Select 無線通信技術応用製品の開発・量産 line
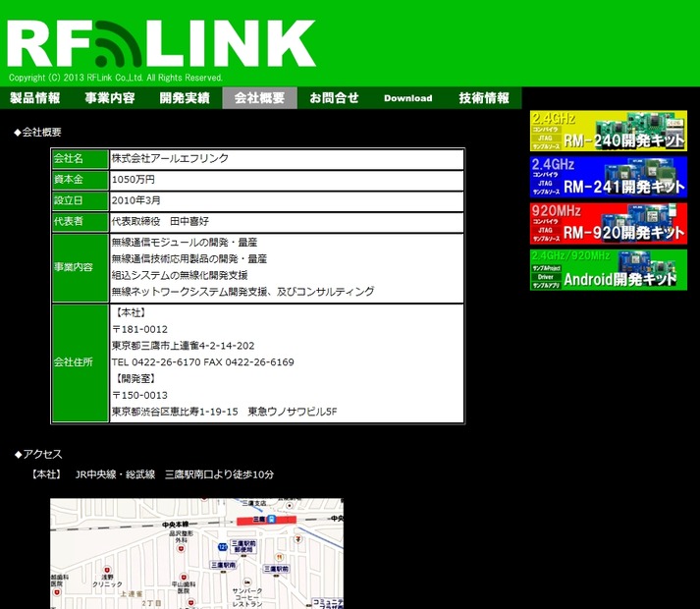 [189, 258]
